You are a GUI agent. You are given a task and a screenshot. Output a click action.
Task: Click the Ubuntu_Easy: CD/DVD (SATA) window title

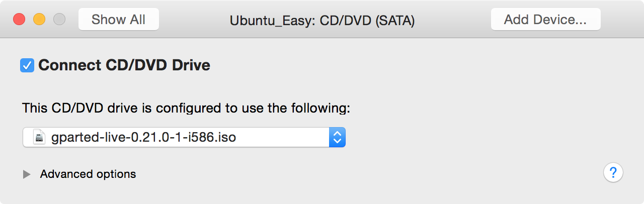tap(322, 21)
